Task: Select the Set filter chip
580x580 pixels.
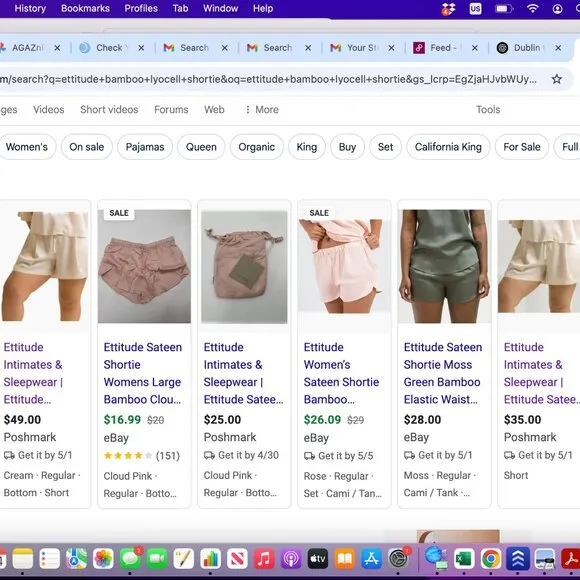Action: [x=385, y=147]
